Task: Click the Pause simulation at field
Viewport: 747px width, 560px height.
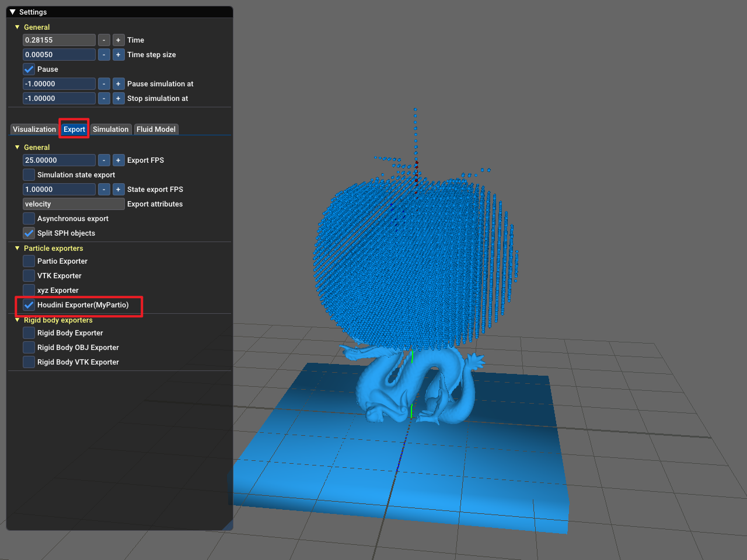Action: 59,84
